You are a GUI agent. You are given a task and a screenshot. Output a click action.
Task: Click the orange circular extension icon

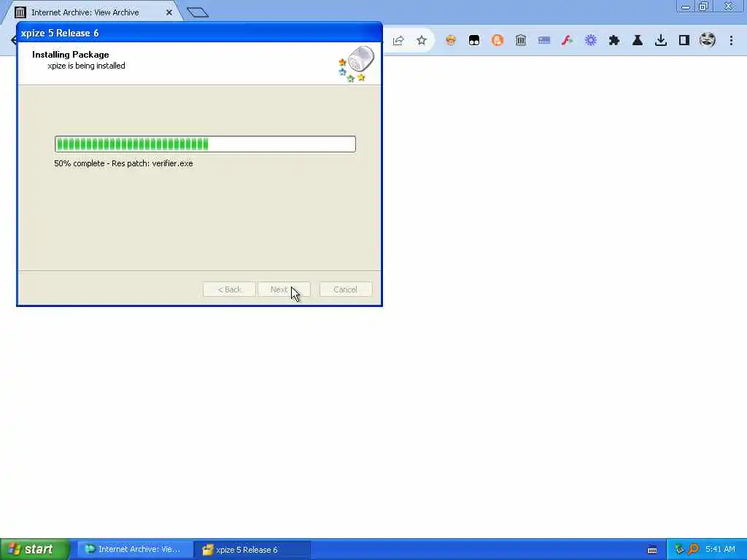pos(498,41)
